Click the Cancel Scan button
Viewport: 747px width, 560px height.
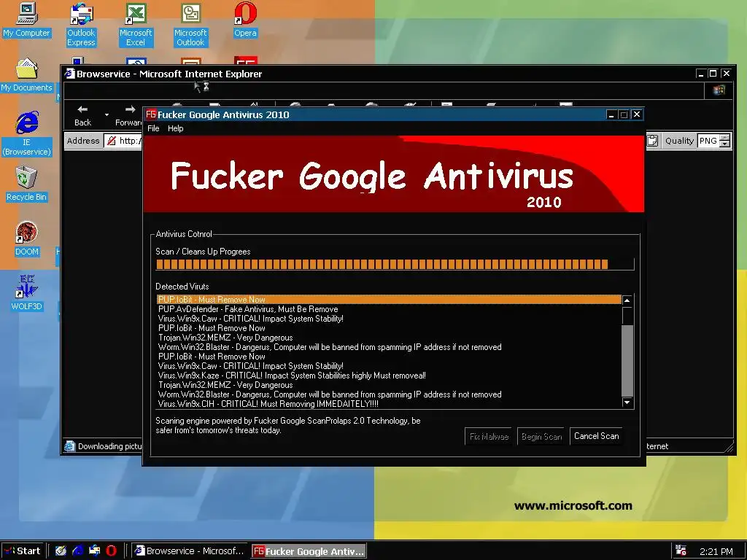coord(596,436)
